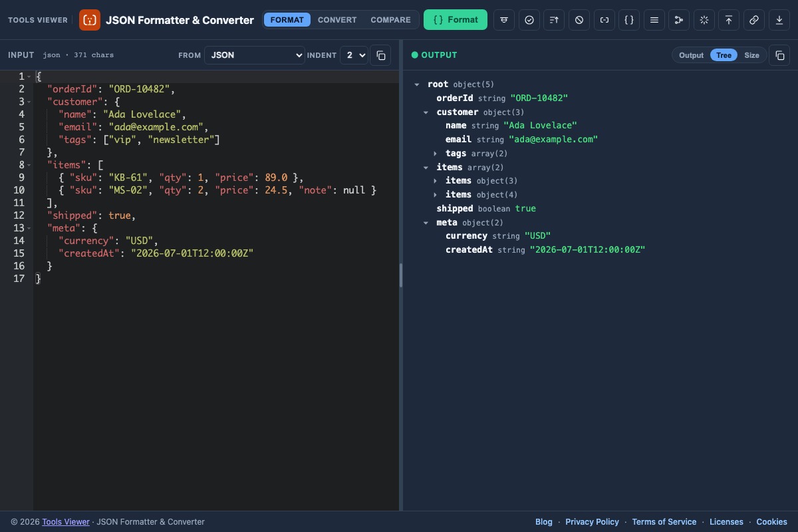Collapse the meta object node
The width and height of the screenshot is (798, 532).
pyautogui.click(x=426, y=223)
